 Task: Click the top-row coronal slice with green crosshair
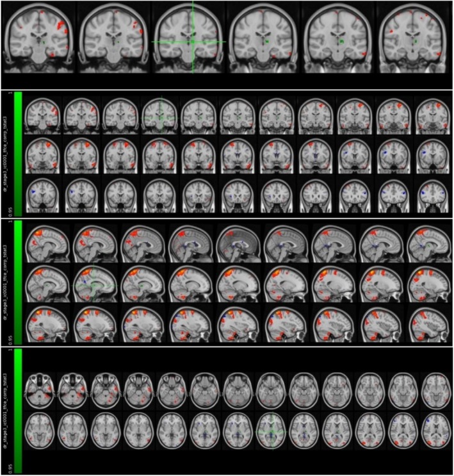tap(189, 38)
